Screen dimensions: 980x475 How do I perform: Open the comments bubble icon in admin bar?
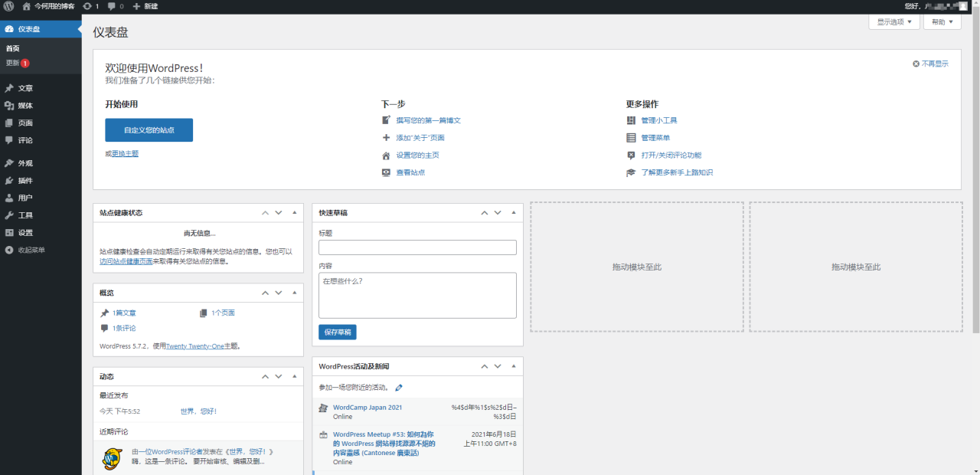[x=112, y=6]
